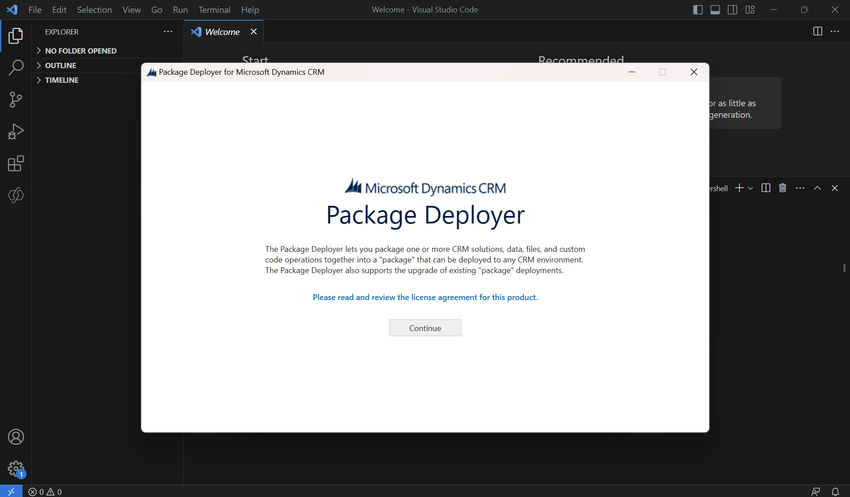Open terminal launch profile dropdown arrow
The width and height of the screenshot is (850, 497).
point(750,188)
